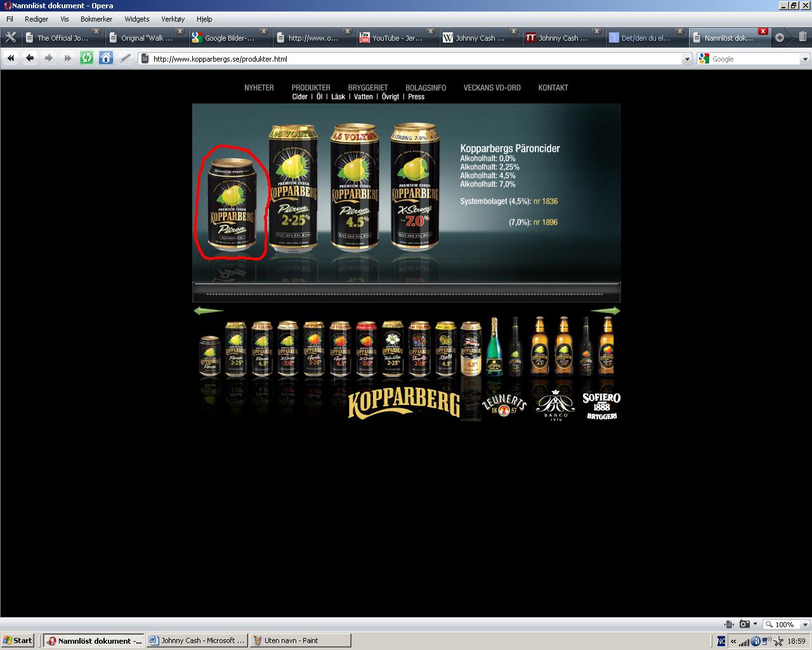Click the Zeunerts 1857 logo

[504, 404]
